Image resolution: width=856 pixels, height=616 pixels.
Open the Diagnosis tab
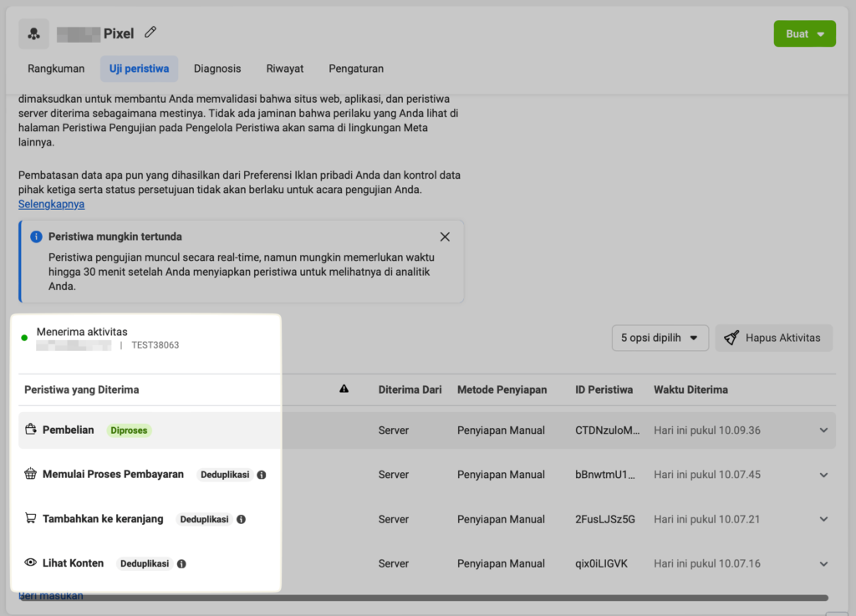tap(217, 69)
